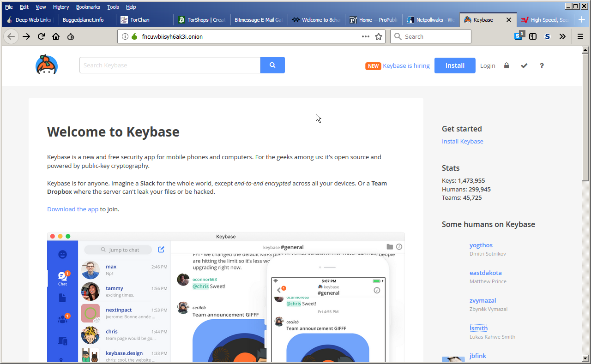The image size is (591, 364).
Task: Click the Chat icon in app sidebar
Action: pos(63,278)
